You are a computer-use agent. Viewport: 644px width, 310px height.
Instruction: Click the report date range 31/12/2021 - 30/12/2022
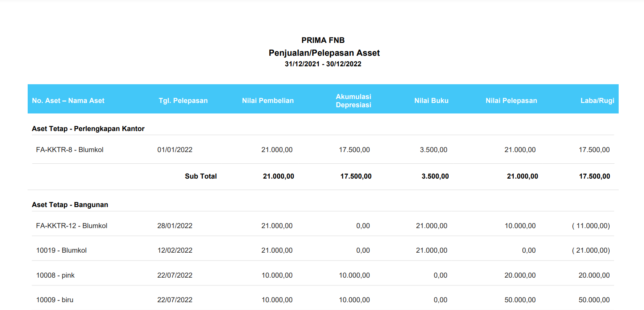[x=323, y=64]
